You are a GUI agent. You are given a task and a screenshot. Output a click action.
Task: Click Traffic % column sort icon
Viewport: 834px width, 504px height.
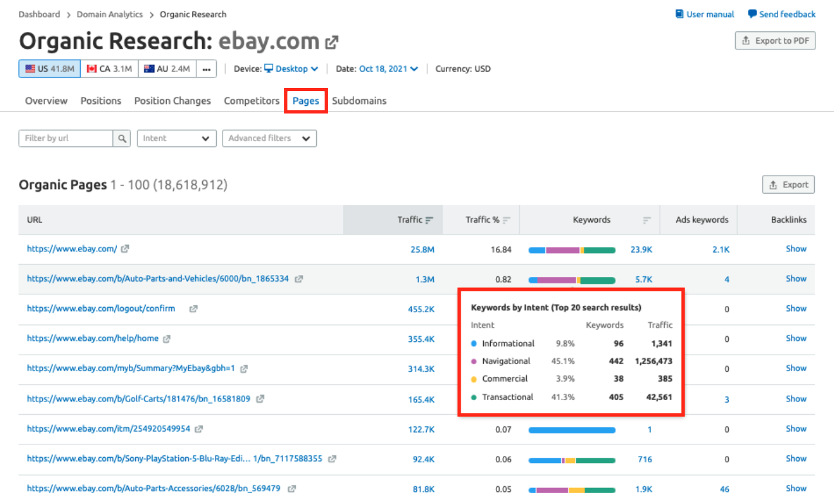(506, 220)
